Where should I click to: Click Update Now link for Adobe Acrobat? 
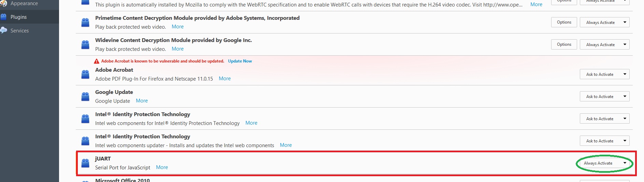pos(240,61)
